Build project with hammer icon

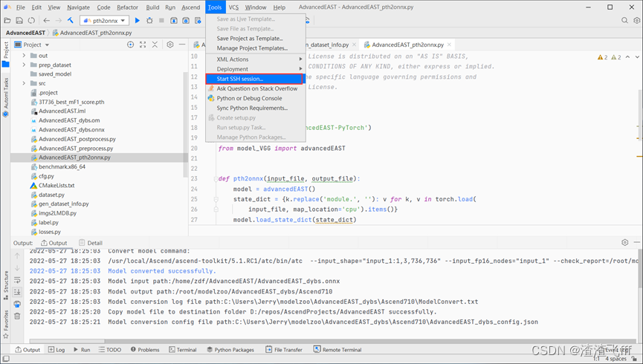coord(71,21)
